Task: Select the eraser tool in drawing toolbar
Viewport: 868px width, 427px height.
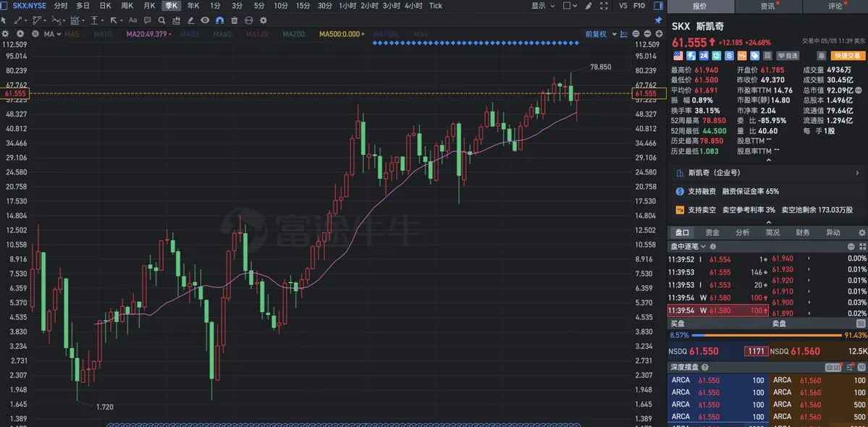Action: coord(190,20)
